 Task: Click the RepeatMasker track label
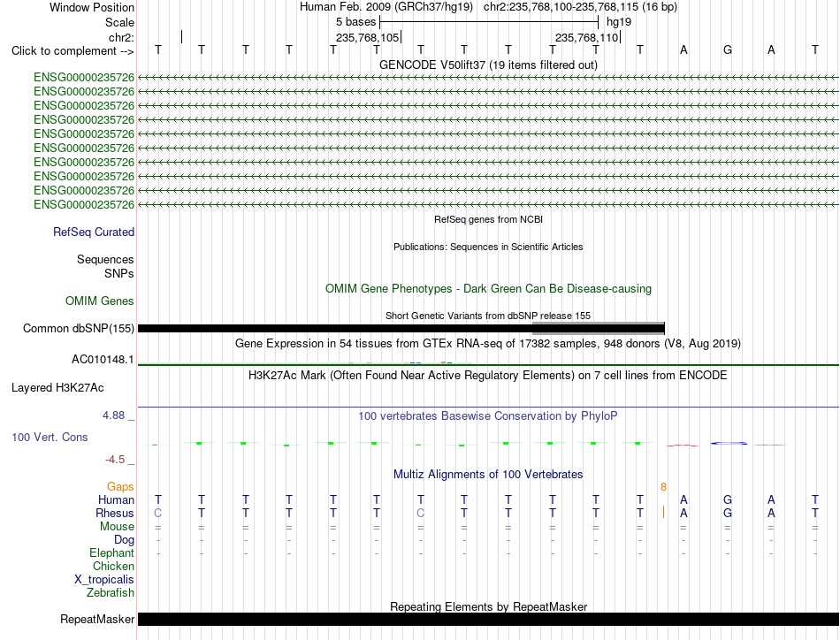[x=97, y=619]
